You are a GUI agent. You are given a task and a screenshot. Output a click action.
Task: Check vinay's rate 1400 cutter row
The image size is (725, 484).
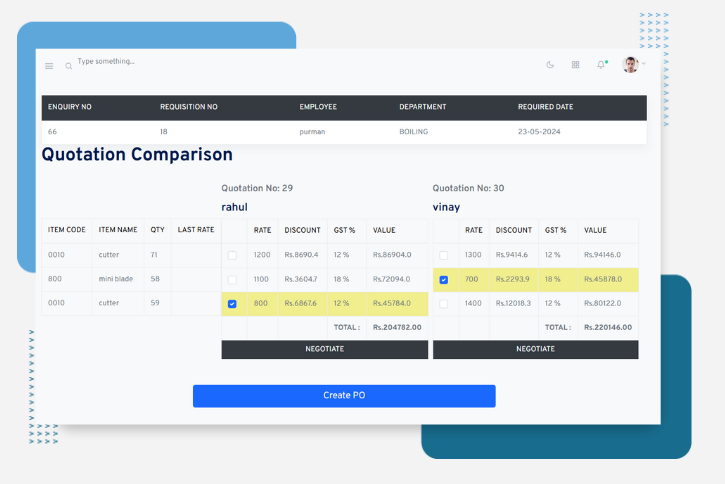[444, 304]
